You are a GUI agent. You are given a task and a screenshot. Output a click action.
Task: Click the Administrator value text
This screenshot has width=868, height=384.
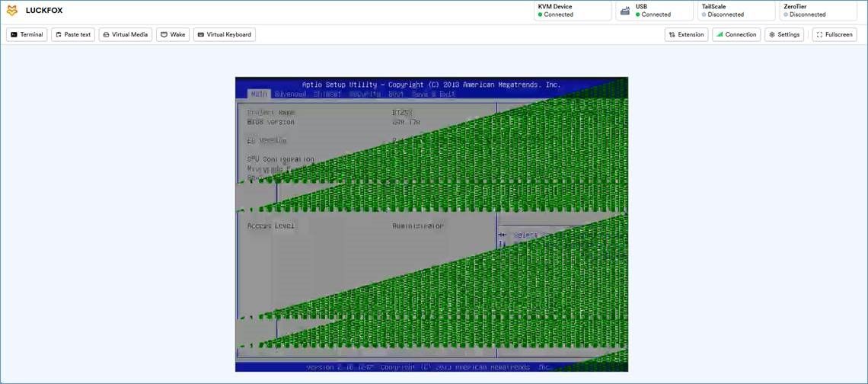click(418, 226)
